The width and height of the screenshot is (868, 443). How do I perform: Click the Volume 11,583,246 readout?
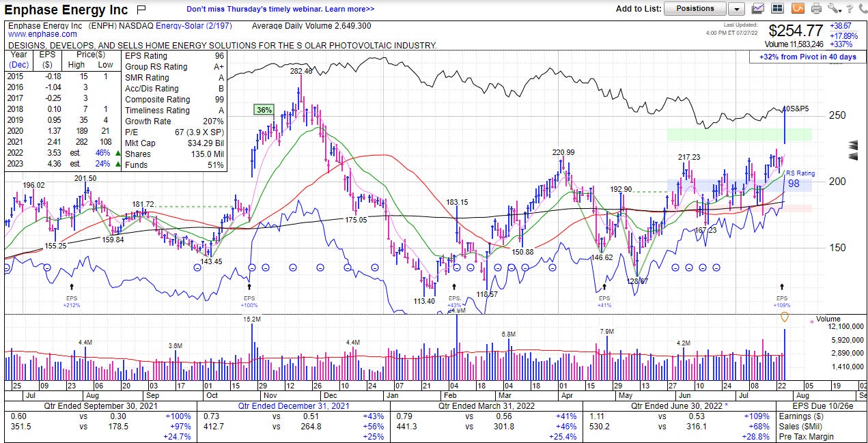coord(795,44)
